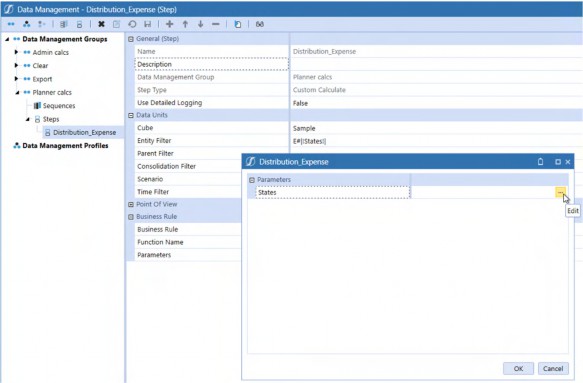Click the Use Detailed Logging value False
Screen dimensions: 583x383
[300, 103]
